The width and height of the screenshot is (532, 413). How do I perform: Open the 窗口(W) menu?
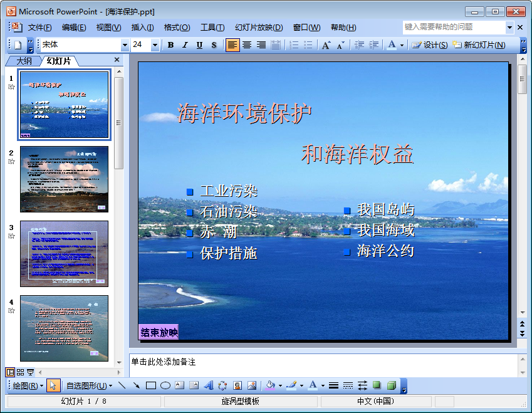pyautogui.click(x=306, y=28)
